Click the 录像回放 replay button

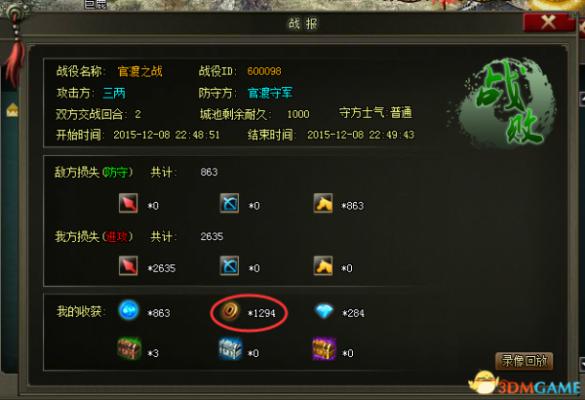(524, 361)
